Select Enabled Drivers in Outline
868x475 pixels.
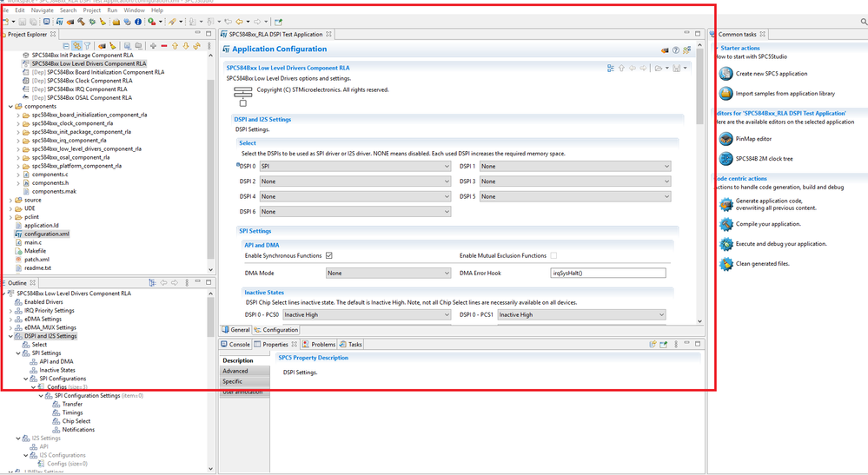click(43, 302)
